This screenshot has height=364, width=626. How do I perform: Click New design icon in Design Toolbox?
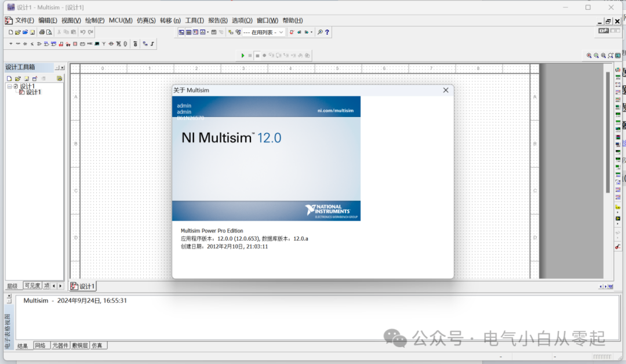[x=9, y=79]
